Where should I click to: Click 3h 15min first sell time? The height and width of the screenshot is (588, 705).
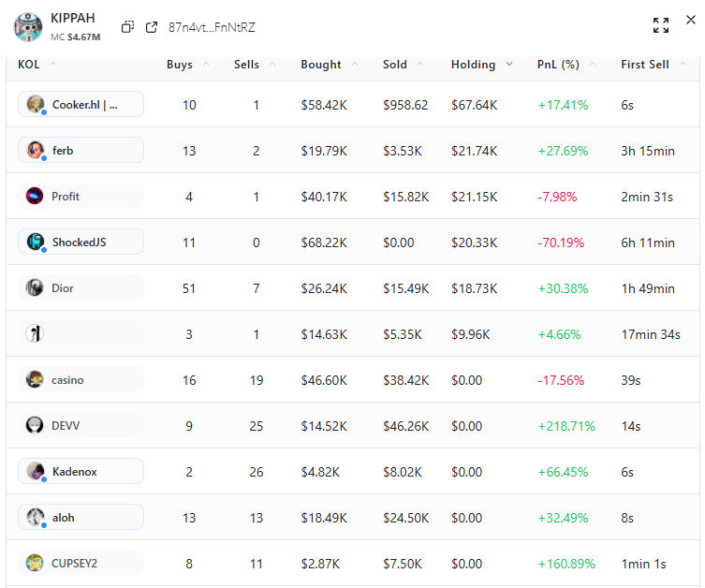tap(648, 151)
